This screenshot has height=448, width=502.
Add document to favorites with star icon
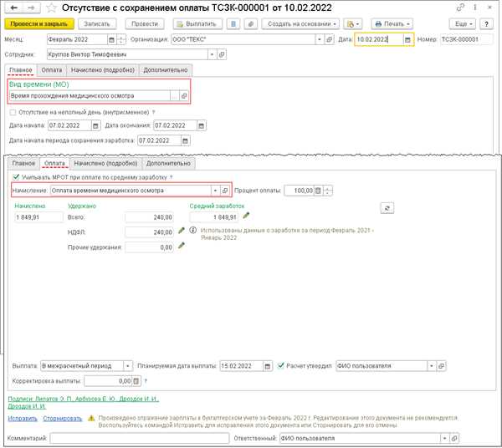pyautogui.click(x=42, y=8)
